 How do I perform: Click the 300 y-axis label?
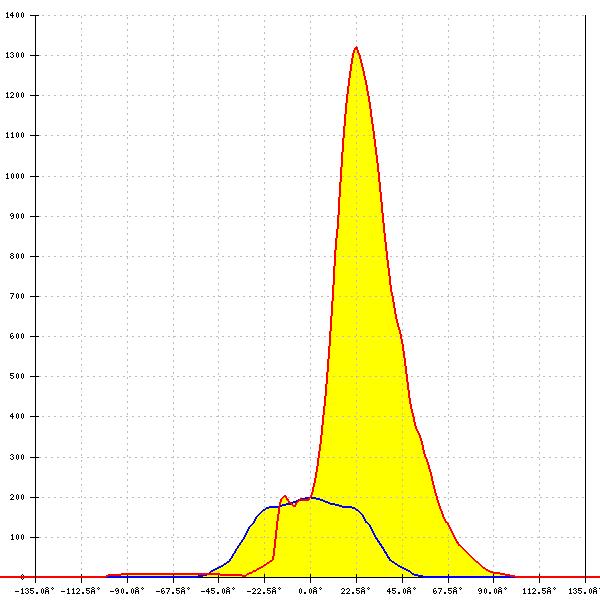tap(17, 457)
